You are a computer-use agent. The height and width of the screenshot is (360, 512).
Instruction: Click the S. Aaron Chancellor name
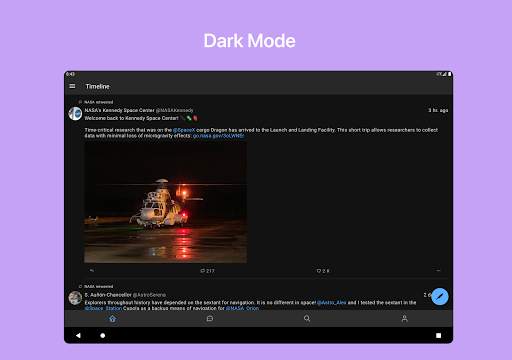[x=108, y=295]
